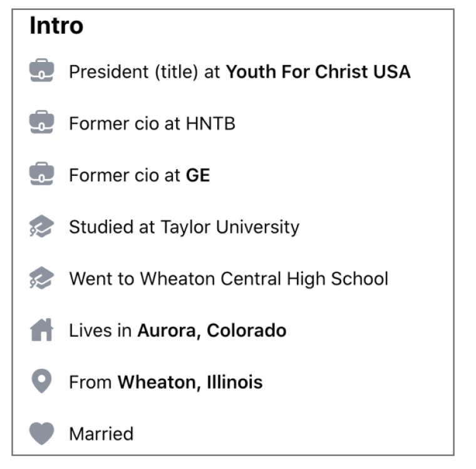Click the briefcase icon beside Former cio at GE
Image resolution: width=476 pixels, height=469 pixels.
click(x=41, y=173)
